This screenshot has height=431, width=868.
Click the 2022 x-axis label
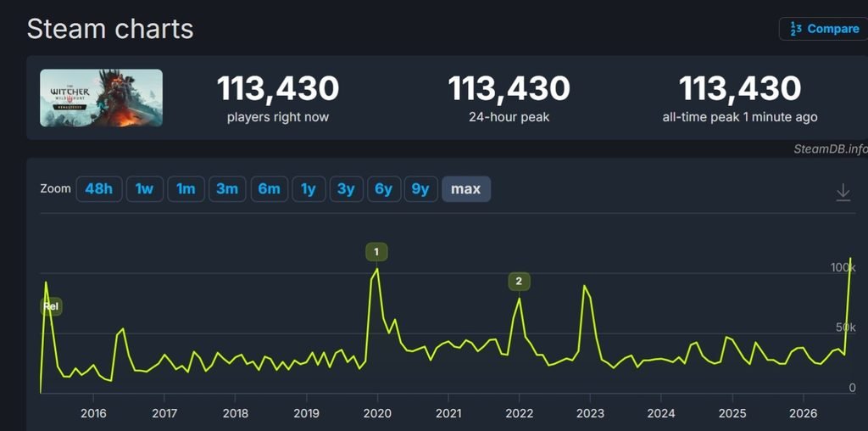click(520, 413)
